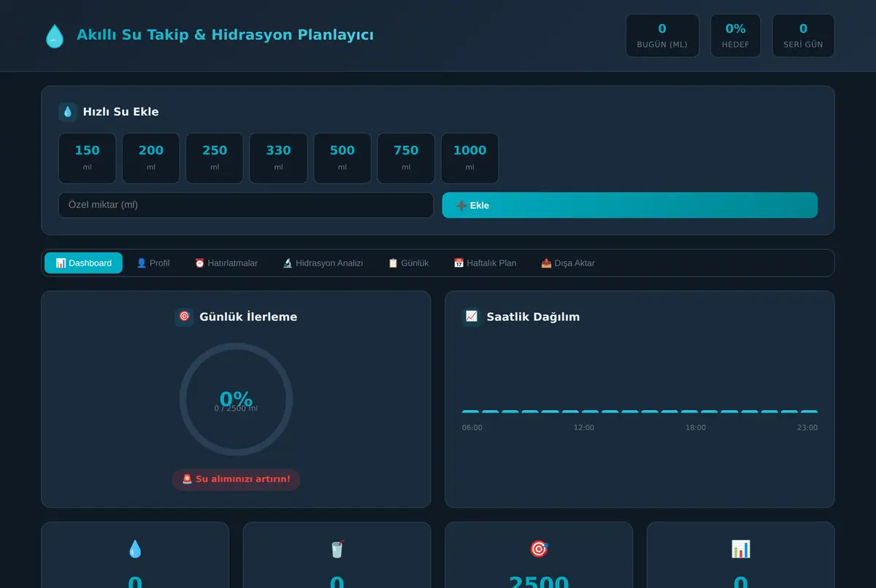Select the 500 ml quick button

point(342,158)
